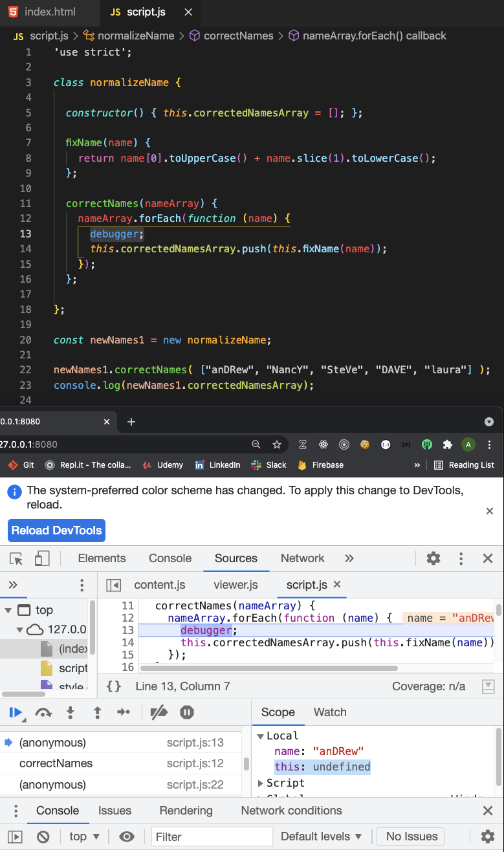Open content.js file tab

pyautogui.click(x=160, y=585)
